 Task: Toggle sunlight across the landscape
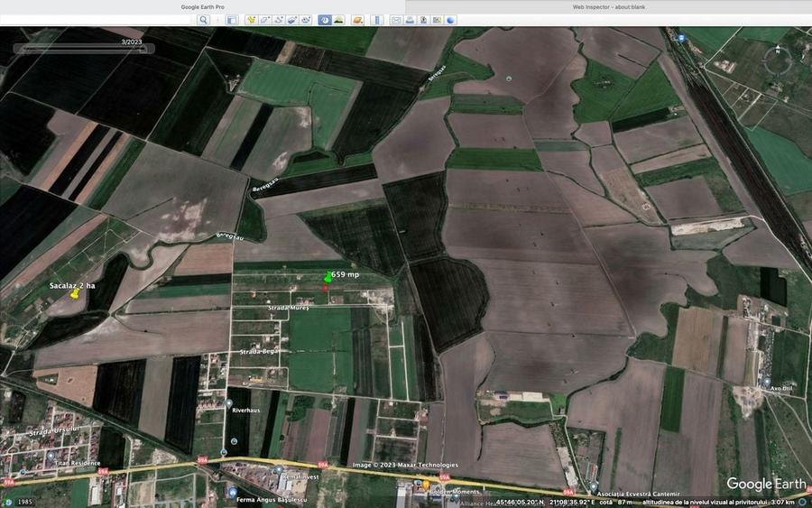click(x=338, y=20)
